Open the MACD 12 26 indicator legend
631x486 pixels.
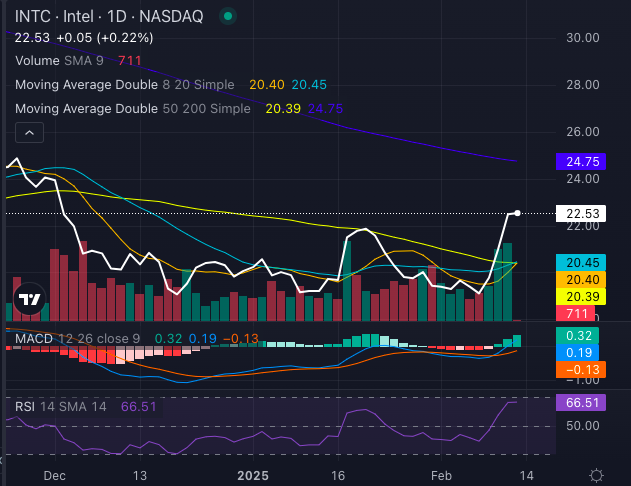click(77, 339)
